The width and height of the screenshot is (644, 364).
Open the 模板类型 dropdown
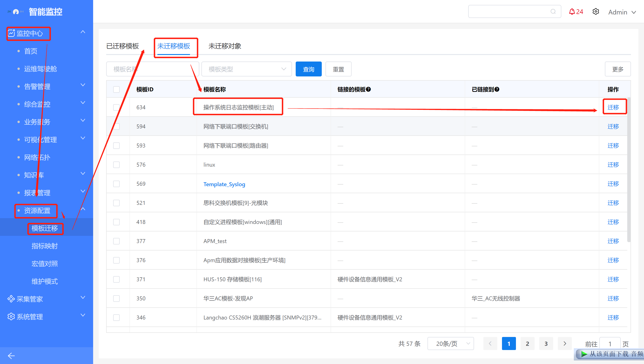[x=247, y=69]
